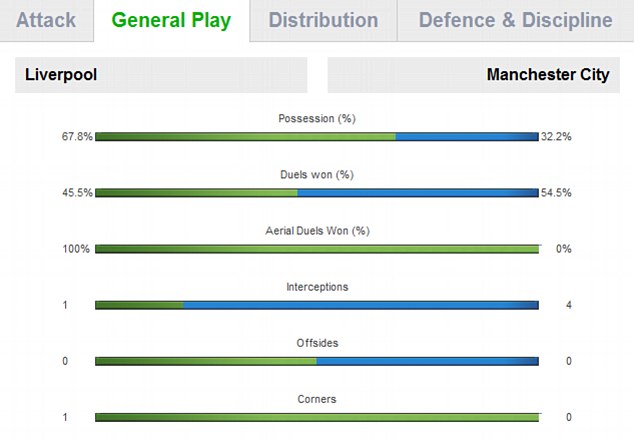
Task: Click Liverpool's green possession bar segment
Action: coord(245,137)
